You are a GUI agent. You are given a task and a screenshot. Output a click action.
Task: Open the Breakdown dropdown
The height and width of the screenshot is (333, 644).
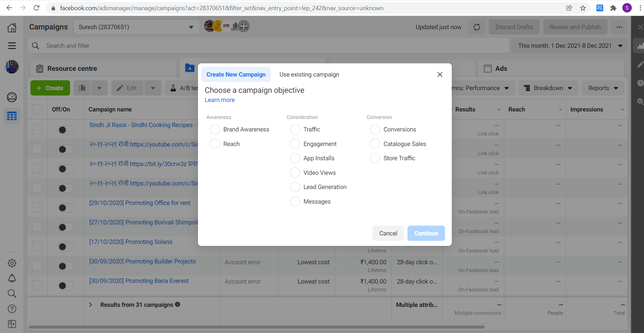point(548,88)
